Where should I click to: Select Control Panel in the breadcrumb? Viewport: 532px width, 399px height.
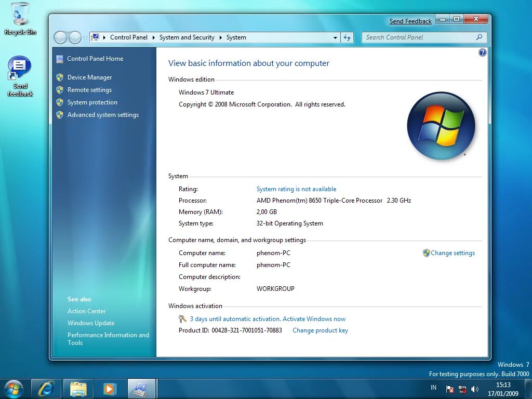(x=129, y=37)
